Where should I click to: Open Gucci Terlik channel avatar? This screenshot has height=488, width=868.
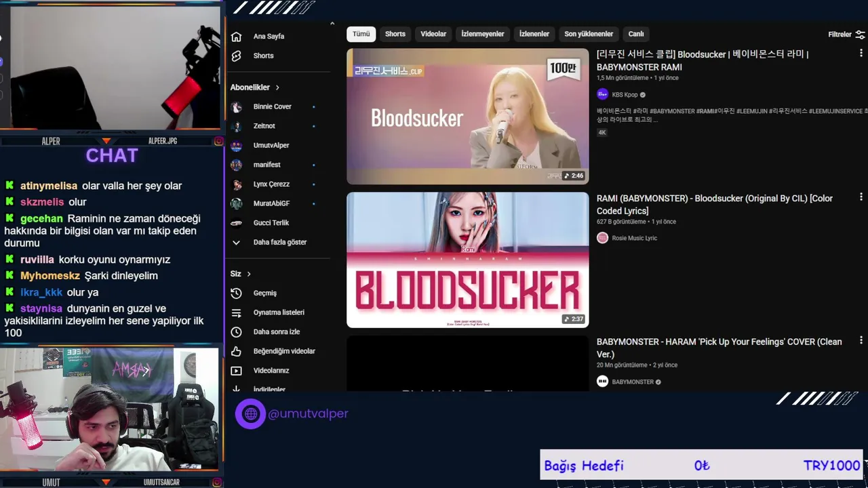(236, 223)
